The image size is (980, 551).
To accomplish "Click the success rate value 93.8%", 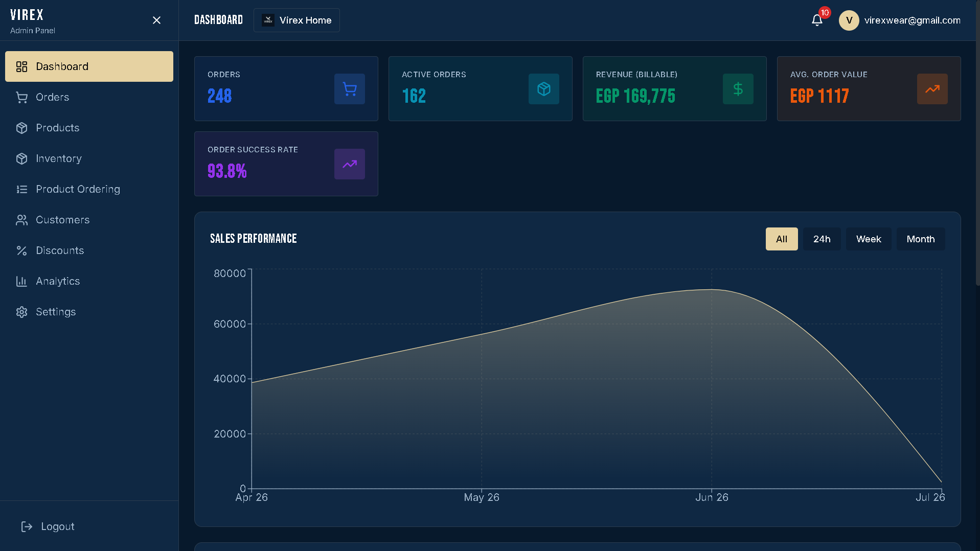I will click(227, 171).
